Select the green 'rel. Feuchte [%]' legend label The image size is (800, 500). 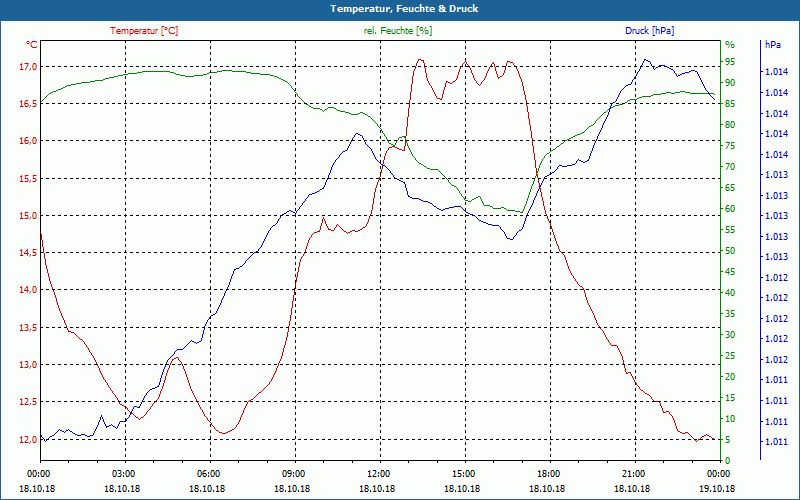point(397,31)
